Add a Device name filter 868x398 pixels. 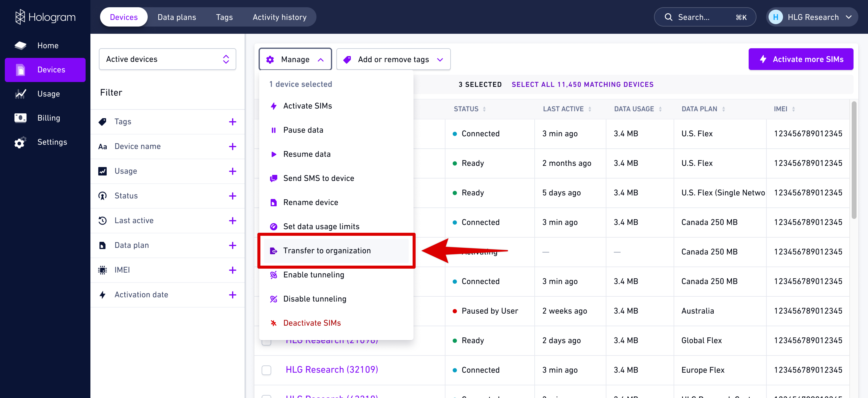pos(233,147)
